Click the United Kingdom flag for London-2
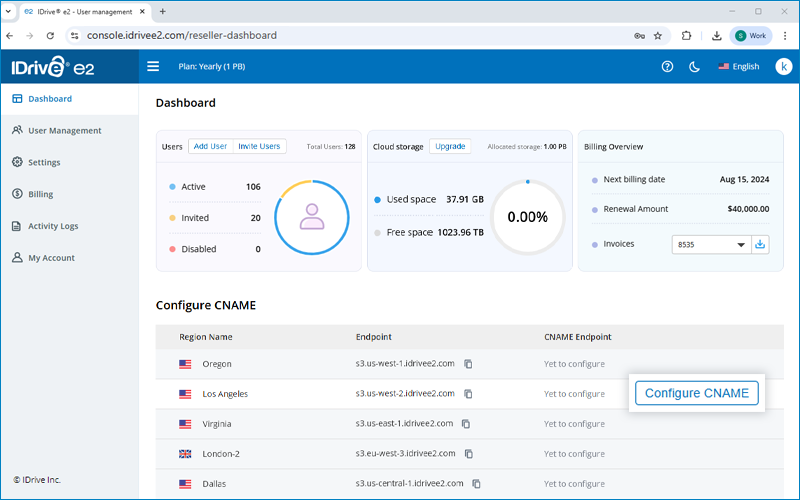Screen dimensions: 800x500 pyautogui.click(x=185, y=454)
